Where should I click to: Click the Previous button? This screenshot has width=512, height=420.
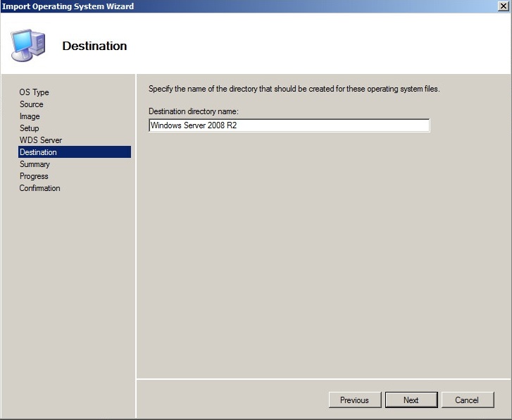(x=354, y=400)
